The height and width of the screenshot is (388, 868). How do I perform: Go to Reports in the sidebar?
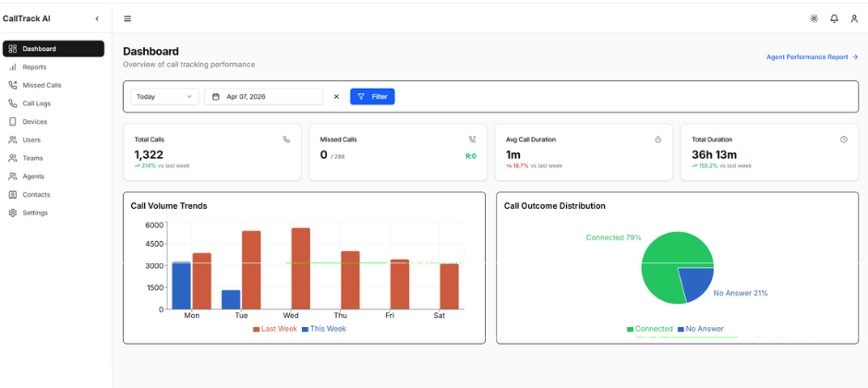[34, 67]
